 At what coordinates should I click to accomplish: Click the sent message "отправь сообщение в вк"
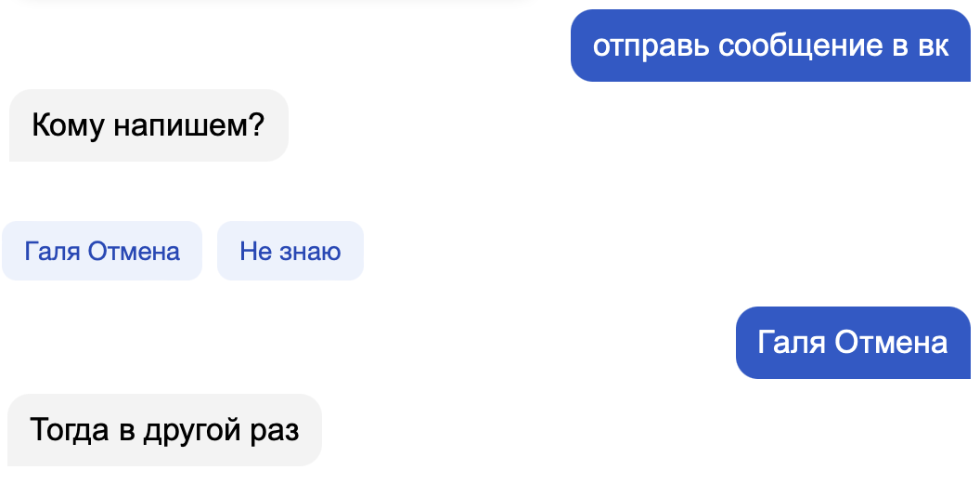(x=770, y=46)
